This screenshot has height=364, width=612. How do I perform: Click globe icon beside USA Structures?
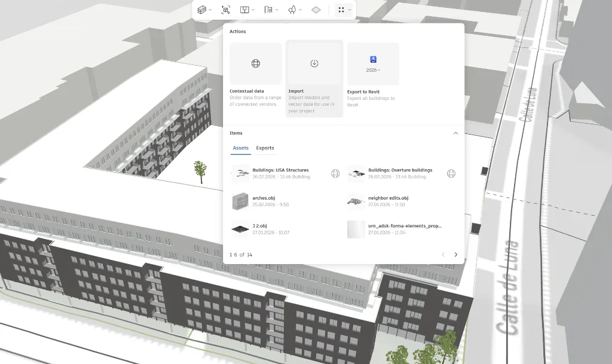click(x=335, y=173)
